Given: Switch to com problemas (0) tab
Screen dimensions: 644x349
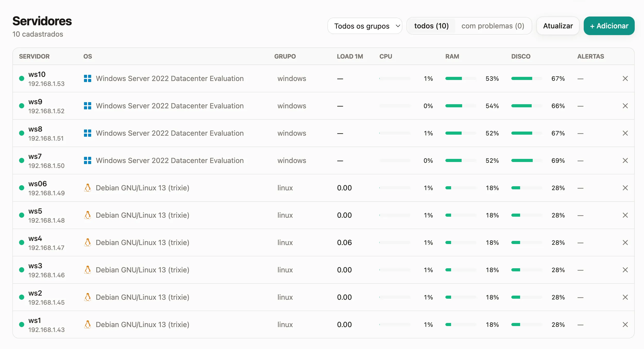Looking at the screenshot, I should tap(493, 26).
